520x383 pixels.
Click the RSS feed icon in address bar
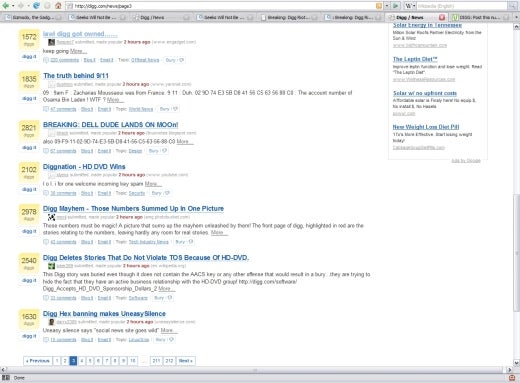click(x=379, y=6)
